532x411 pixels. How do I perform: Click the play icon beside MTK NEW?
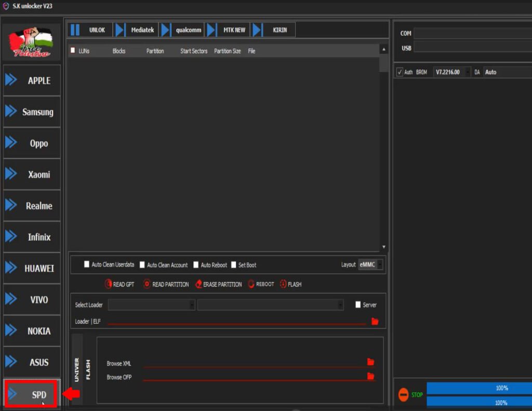coord(212,30)
